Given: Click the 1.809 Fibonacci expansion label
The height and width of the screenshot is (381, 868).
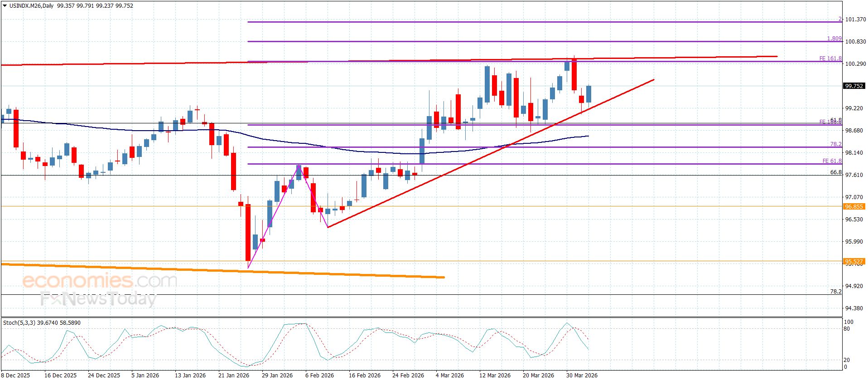Looking at the screenshot, I should pyautogui.click(x=834, y=39).
